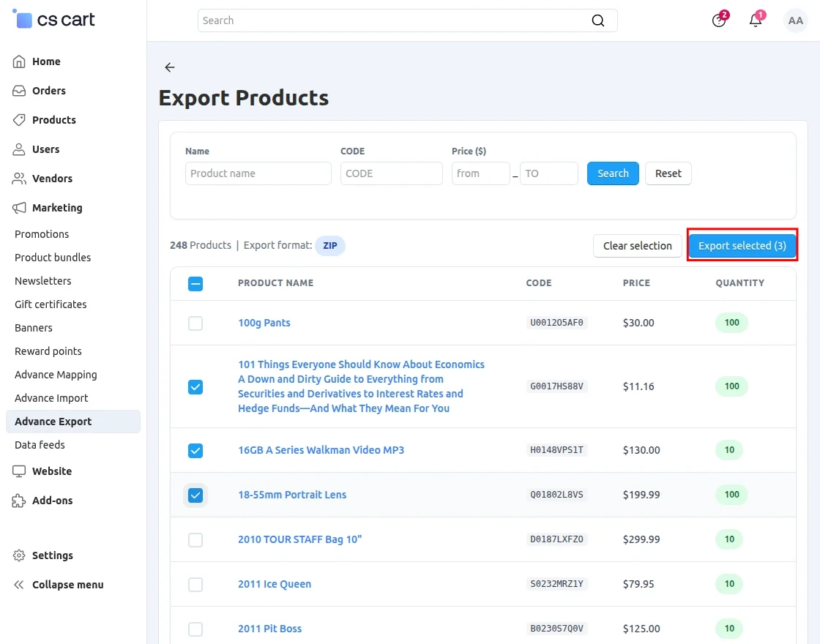Screen dimensions: 820x644
Task: Open the 100g Pants product link
Action: [264, 323]
